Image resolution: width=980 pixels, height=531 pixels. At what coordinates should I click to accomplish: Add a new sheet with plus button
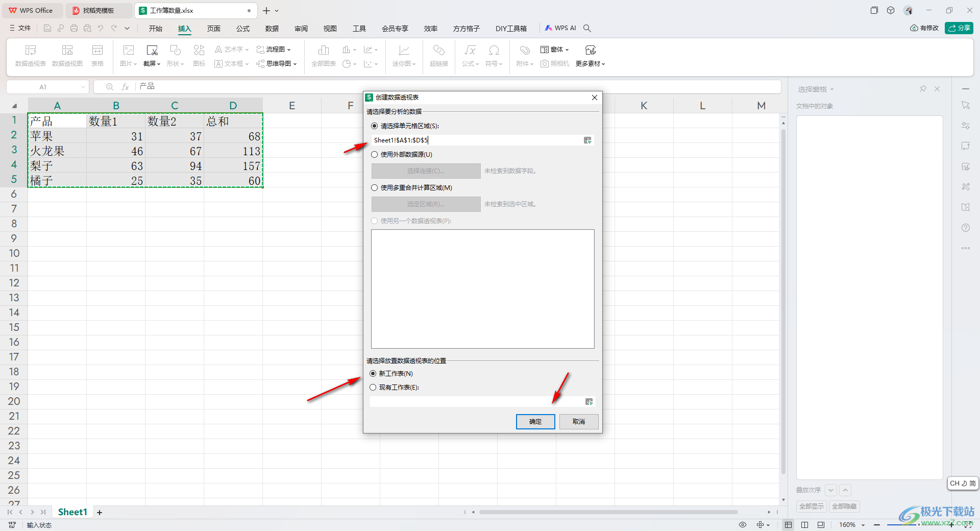[100, 513]
